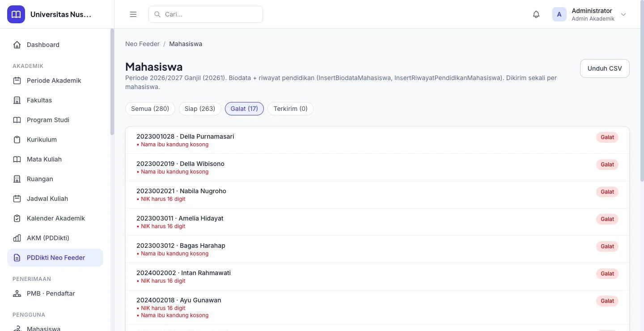The height and width of the screenshot is (331, 644).
Task: Go to Neo Feeder breadcrumb link
Action: pos(142,44)
